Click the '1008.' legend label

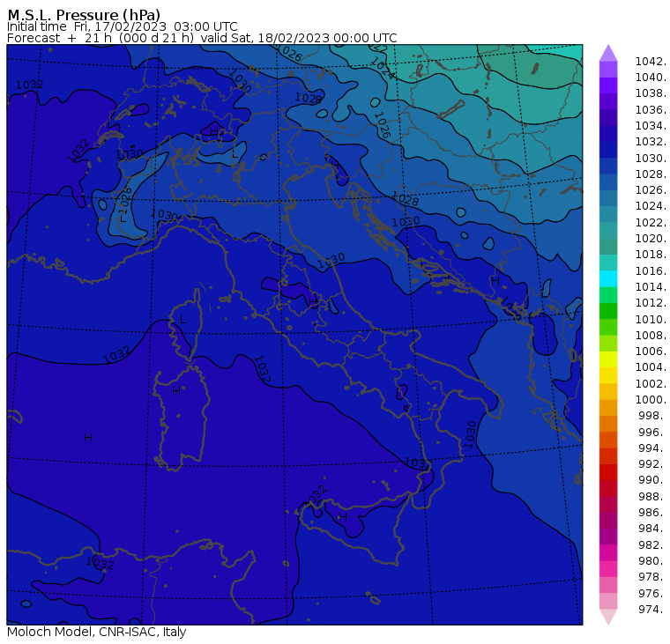(x=651, y=336)
